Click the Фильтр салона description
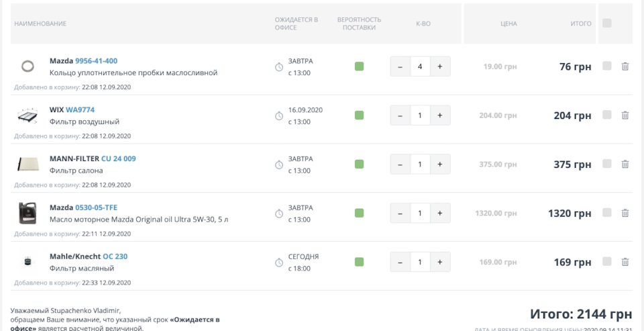The image size is (644, 331). (x=76, y=171)
